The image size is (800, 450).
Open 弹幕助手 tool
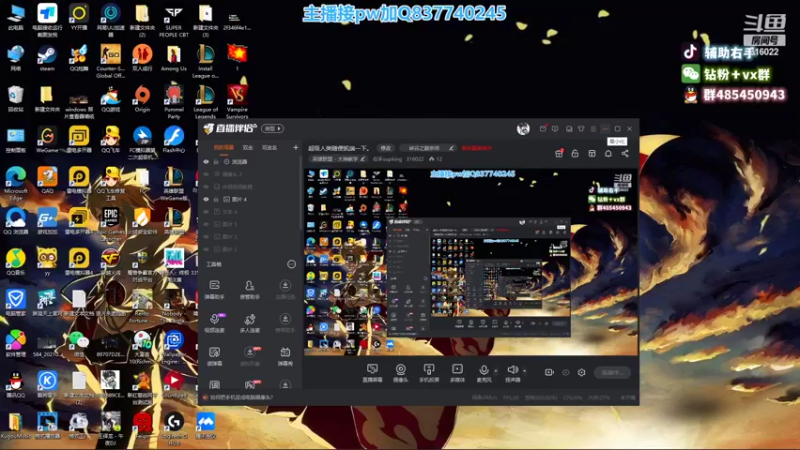pos(215,289)
